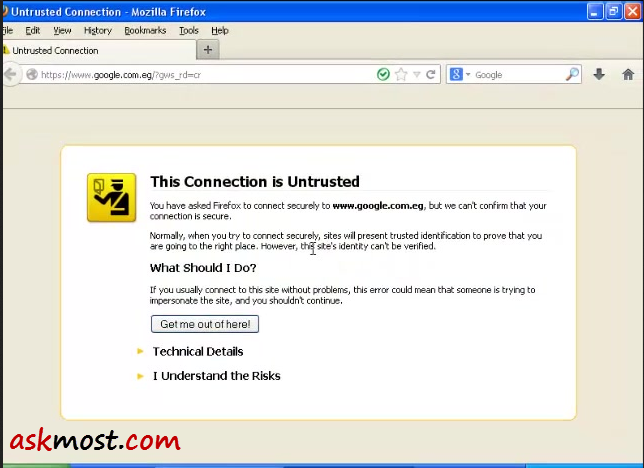This screenshot has height=468, width=644.
Task: Click the green checkmark icon in address bar
Action: [x=383, y=74]
